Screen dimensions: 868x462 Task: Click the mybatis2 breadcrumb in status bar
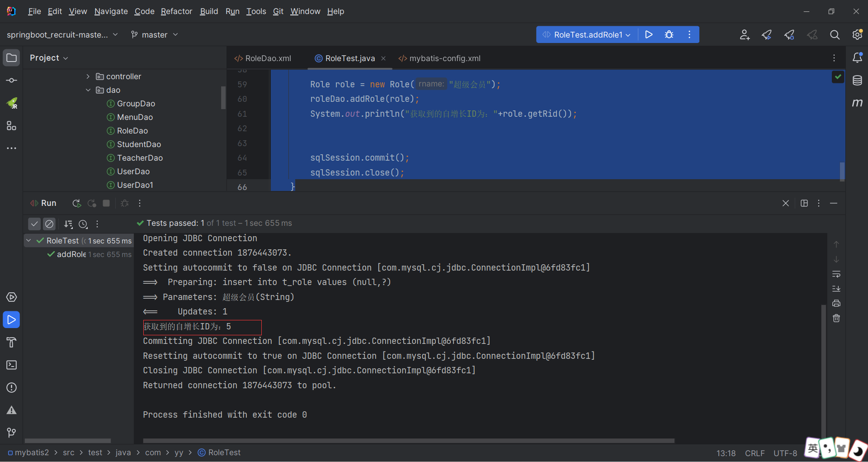32,452
